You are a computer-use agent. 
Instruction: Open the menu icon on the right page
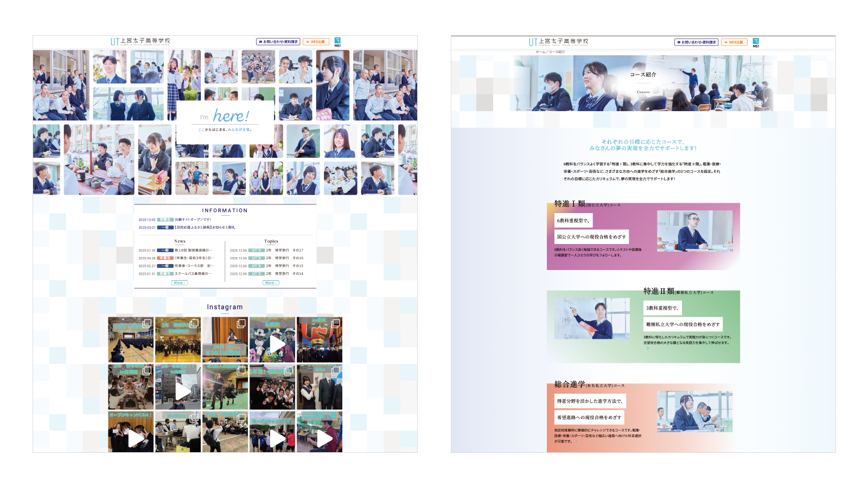[x=756, y=42]
